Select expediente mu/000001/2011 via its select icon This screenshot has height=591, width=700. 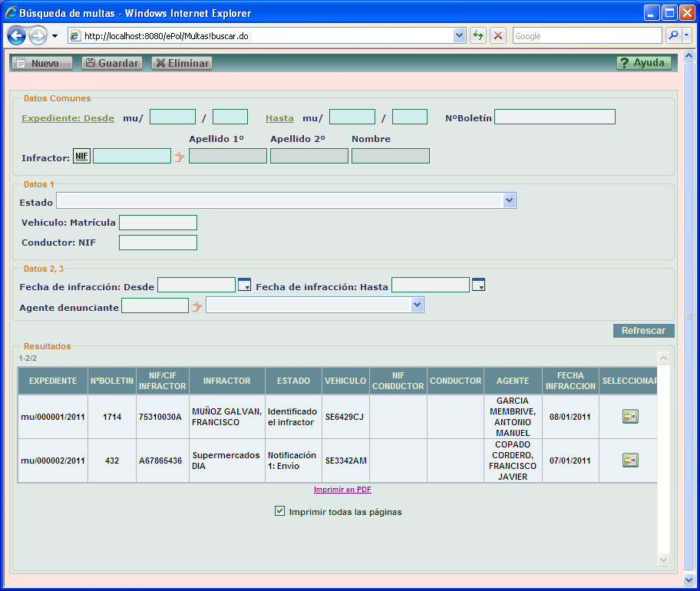tap(630, 417)
